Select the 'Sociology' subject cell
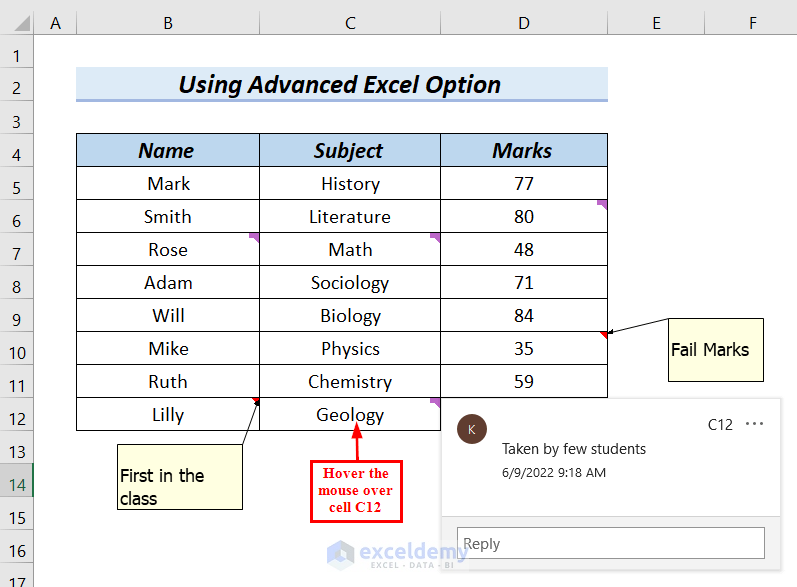This screenshot has width=797, height=587. 350,283
